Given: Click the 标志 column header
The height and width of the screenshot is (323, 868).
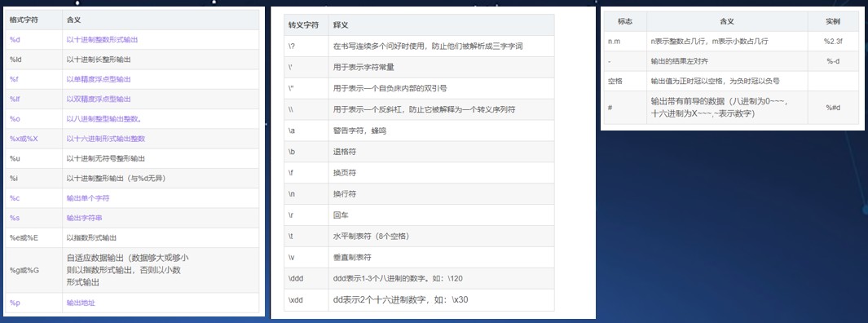Looking at the screenshot, I should [625, 21].
